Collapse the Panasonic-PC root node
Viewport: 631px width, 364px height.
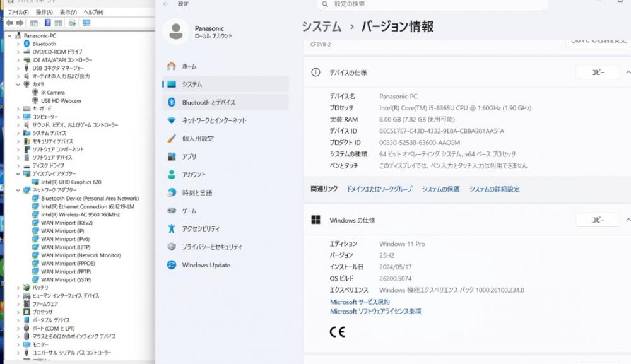click(x=9, y=36)
